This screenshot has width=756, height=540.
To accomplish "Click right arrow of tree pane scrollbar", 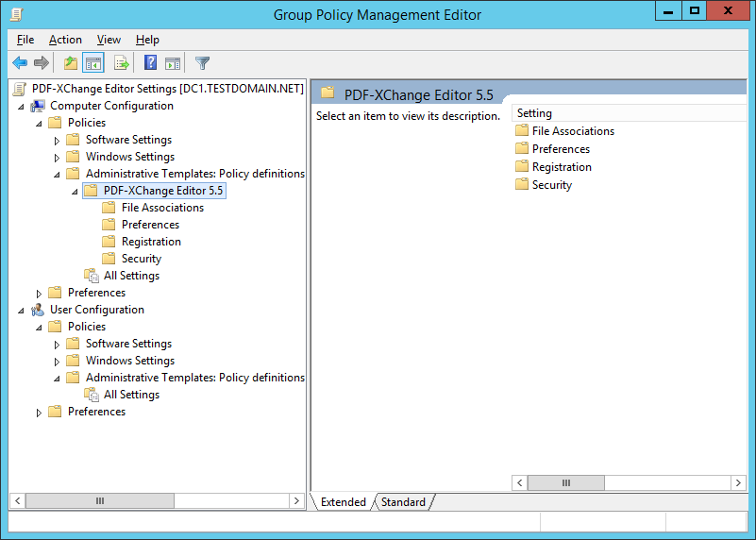I will (296, 501).
